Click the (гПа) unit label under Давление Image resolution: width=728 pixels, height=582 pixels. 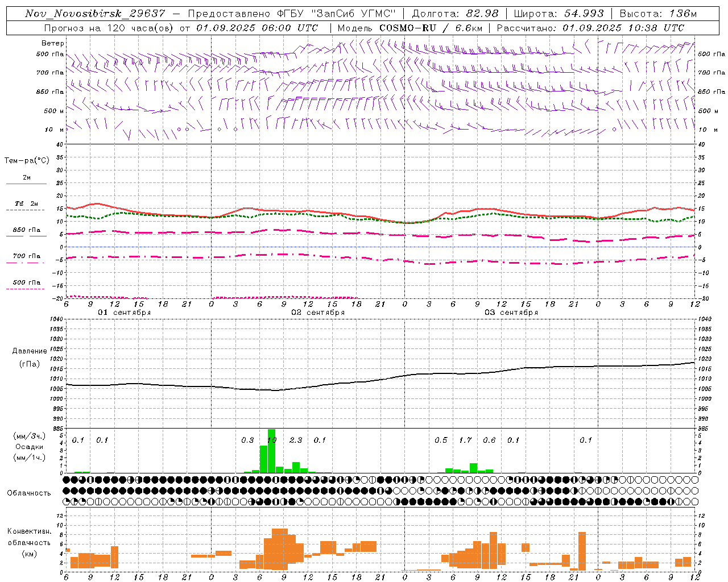pos(30,364)
